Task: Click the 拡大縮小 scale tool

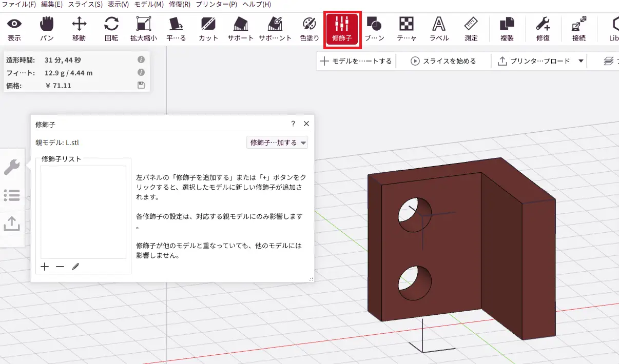Action: (x=143, y=28)
